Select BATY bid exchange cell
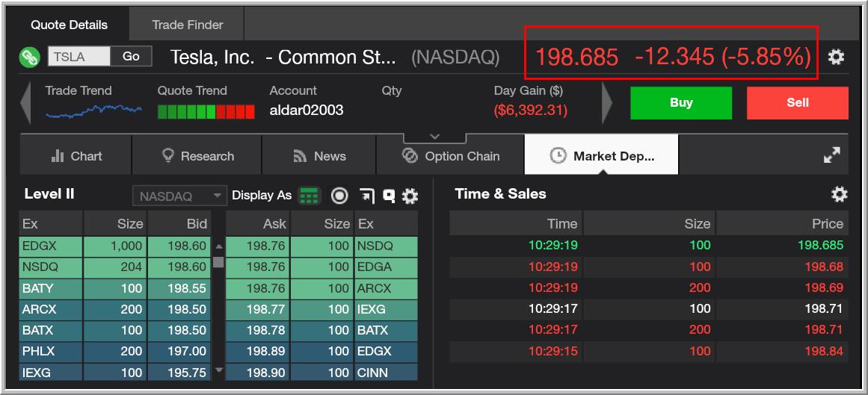868x395 pixels. pyautogui.click(x=50, y=288)
